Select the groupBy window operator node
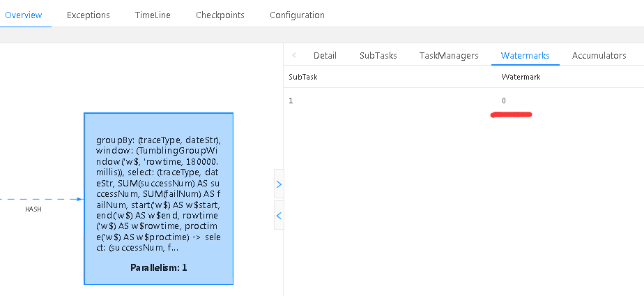The image size is (644, 296). pos(158,188)
